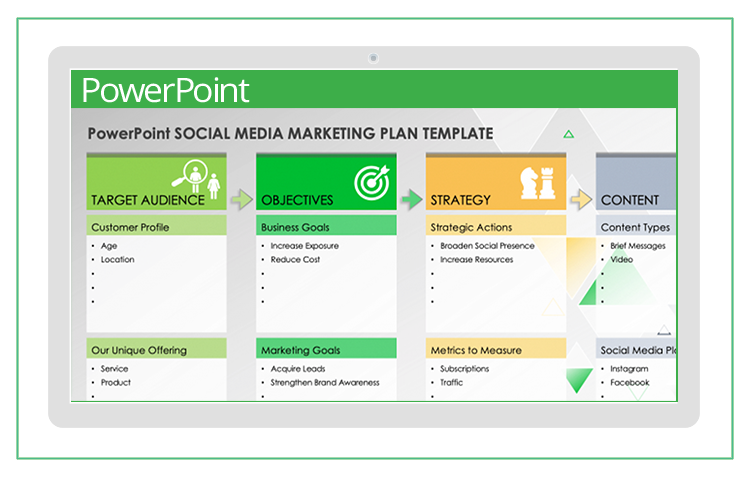The width and height of the screenshot is (746, 479).
Task: Select the Age bullet item
Action: pos(109,246)
